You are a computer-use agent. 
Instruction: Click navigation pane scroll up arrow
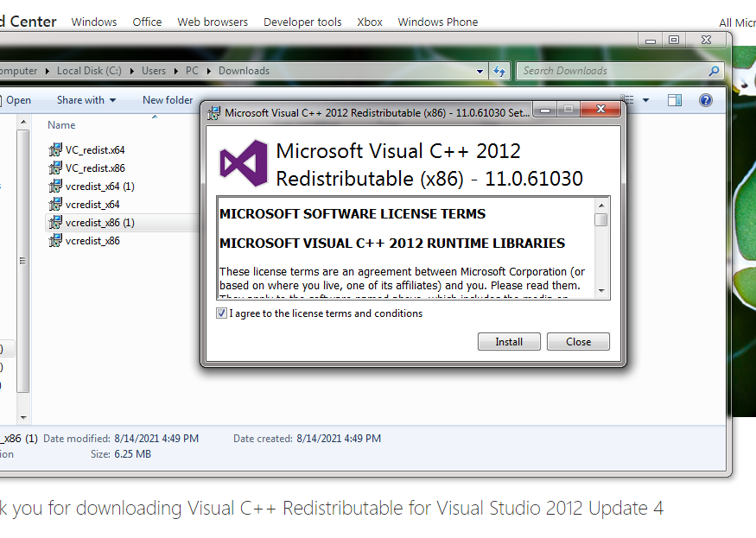[x=23, y=123]
